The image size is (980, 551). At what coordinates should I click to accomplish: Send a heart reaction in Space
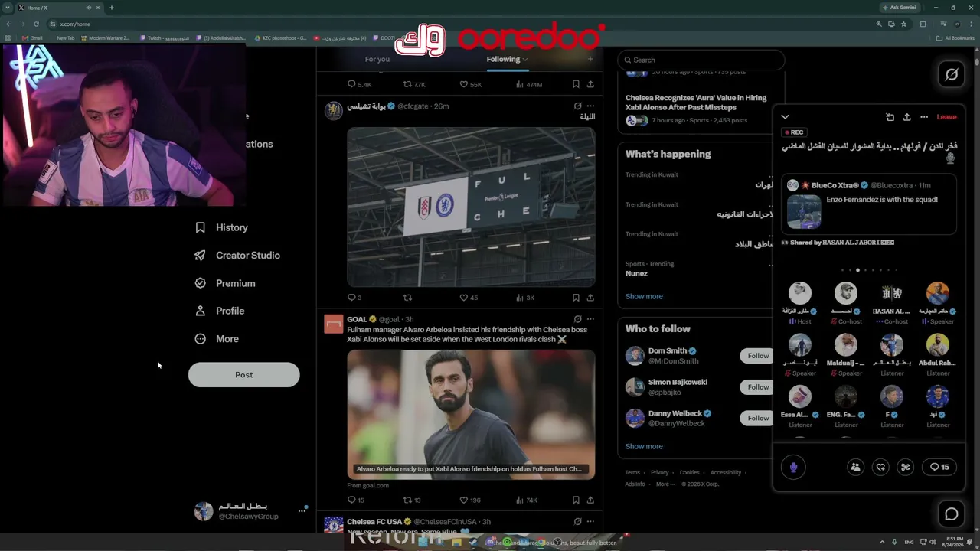point(880,468)
